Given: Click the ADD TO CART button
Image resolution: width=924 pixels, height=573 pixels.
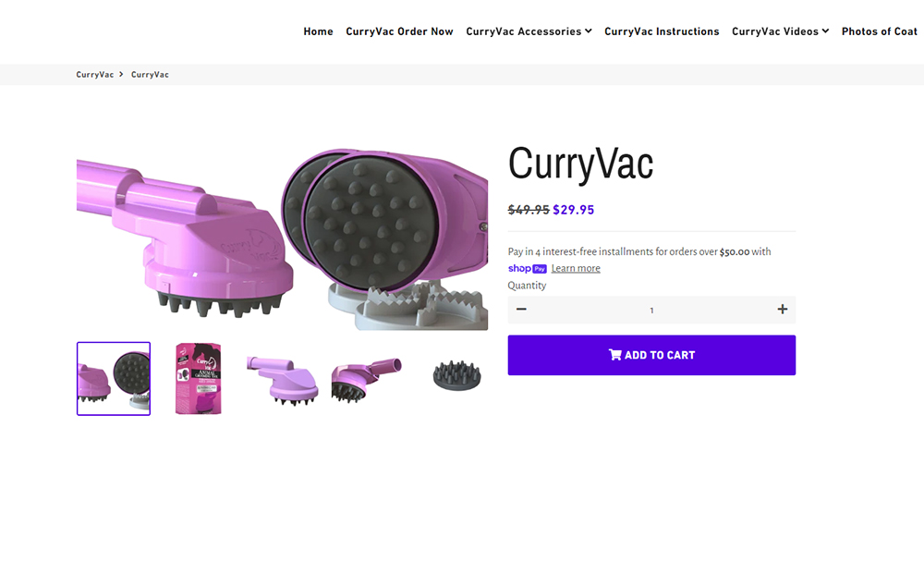Looking at the screenshot, I should click(x=651, y=356).
